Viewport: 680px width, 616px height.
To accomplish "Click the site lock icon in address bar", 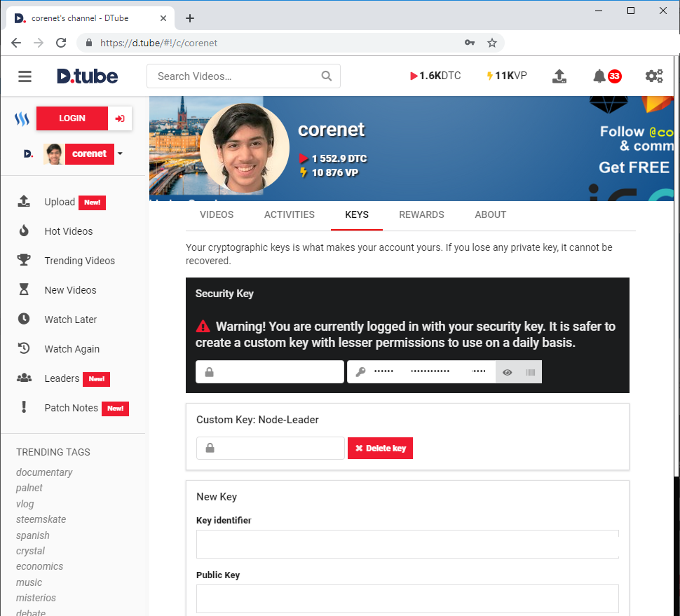I will tap(89, 43).
